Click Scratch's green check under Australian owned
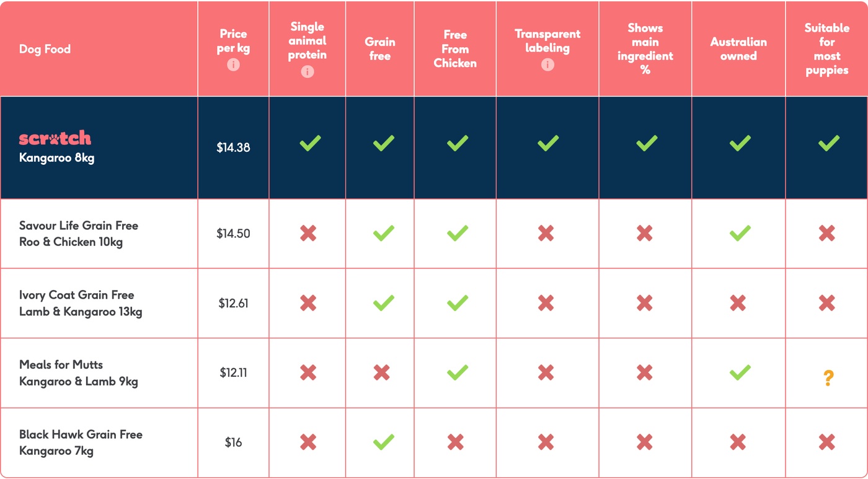Screen dimensions: 868x479 point(740,144)
